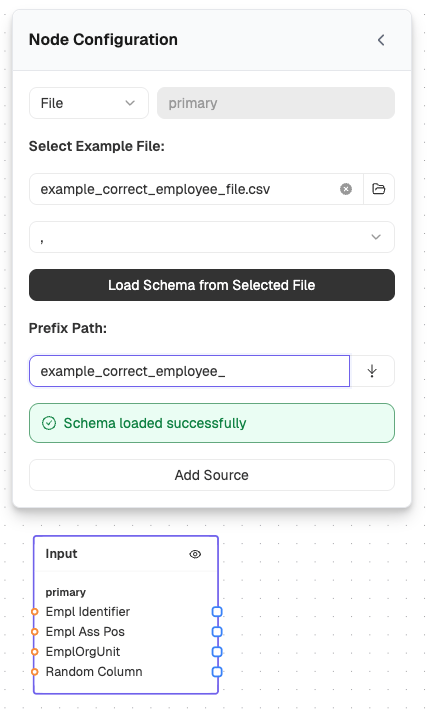
Task: Click the success checkmark icon
Action: pyautogui.click(x=49, y=423)
